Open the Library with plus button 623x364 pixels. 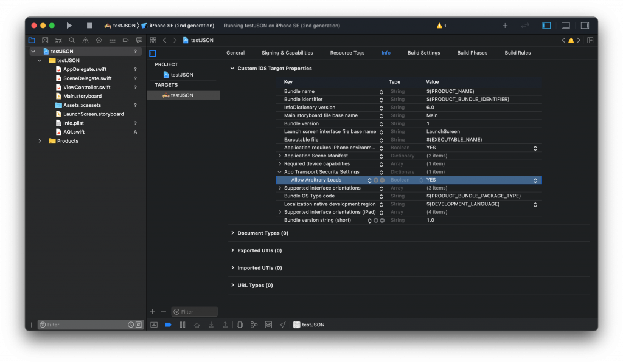[505, 26]
